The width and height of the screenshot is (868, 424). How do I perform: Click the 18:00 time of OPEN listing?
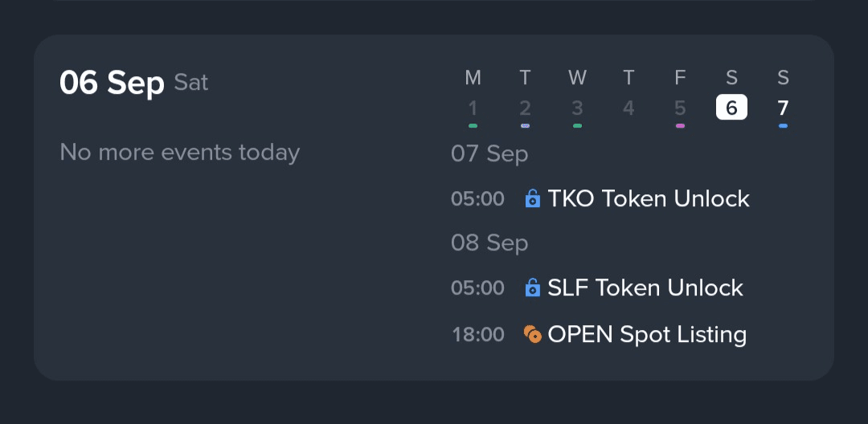coord(478,334)
